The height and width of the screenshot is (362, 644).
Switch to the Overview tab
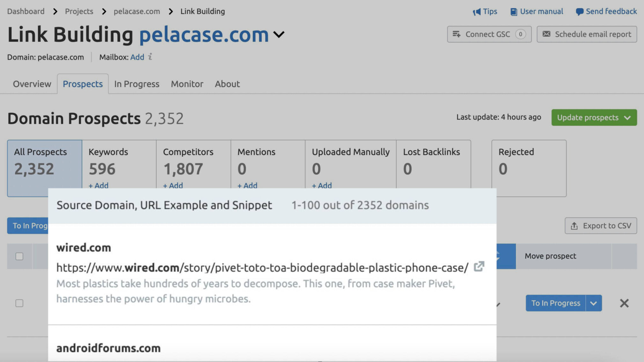pyautogui.click(x=32, y=84)
